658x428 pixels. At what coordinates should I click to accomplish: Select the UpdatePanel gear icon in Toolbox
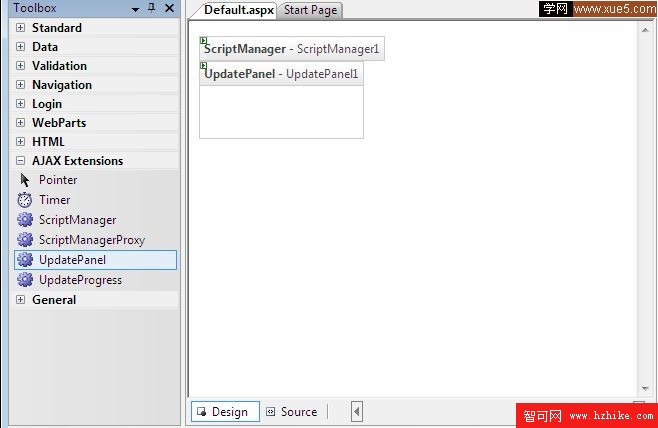tap(25, 260)
